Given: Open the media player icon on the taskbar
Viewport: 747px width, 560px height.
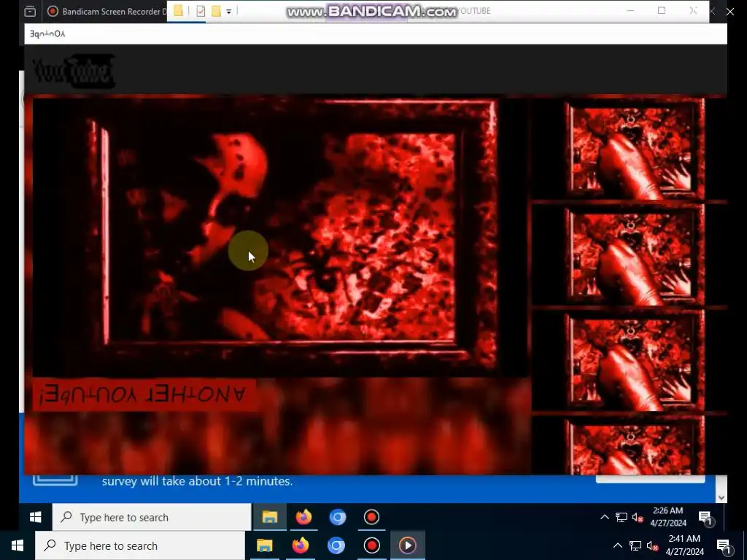Looking at the screenshot, I should coord(407,545).
